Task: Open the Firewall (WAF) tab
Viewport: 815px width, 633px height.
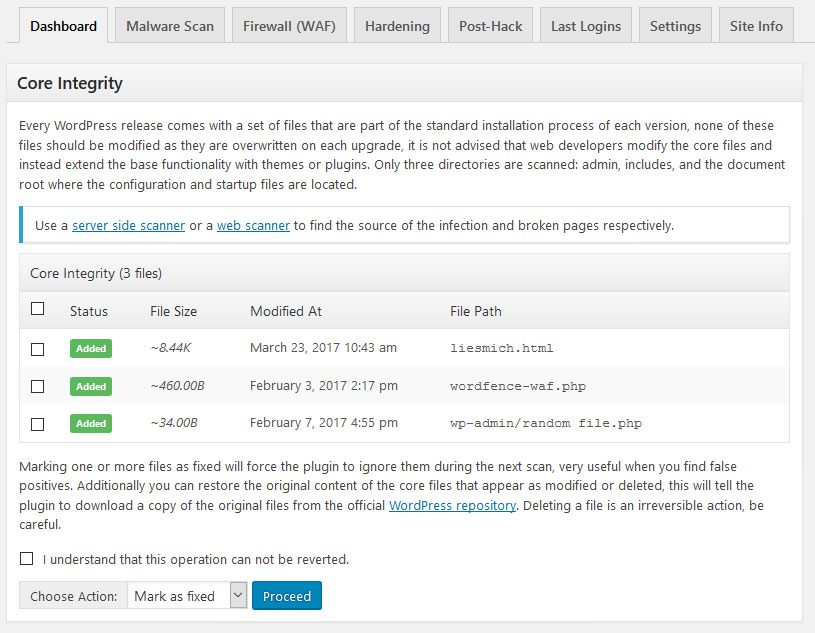Action: pos(290,25)
